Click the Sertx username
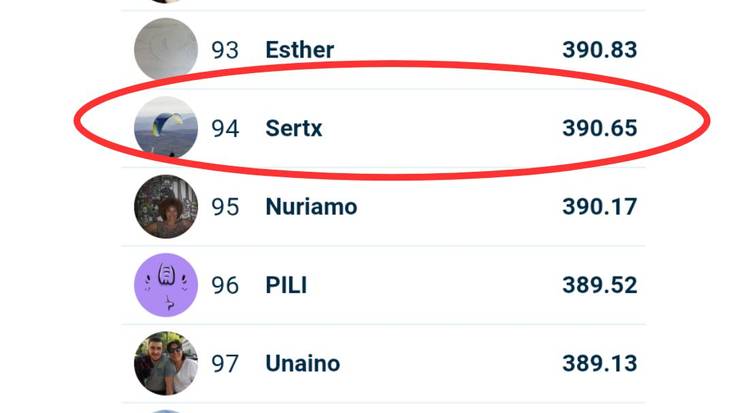 (294, 128)
